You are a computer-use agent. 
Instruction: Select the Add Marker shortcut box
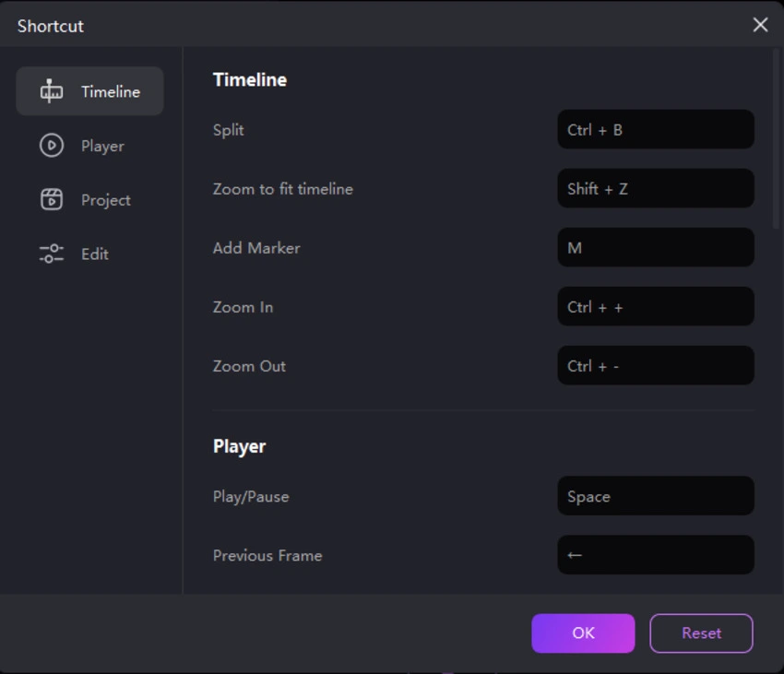655,247
